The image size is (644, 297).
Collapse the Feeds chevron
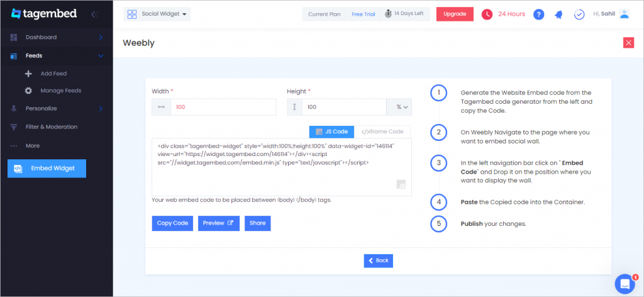(x=101, y=56)
